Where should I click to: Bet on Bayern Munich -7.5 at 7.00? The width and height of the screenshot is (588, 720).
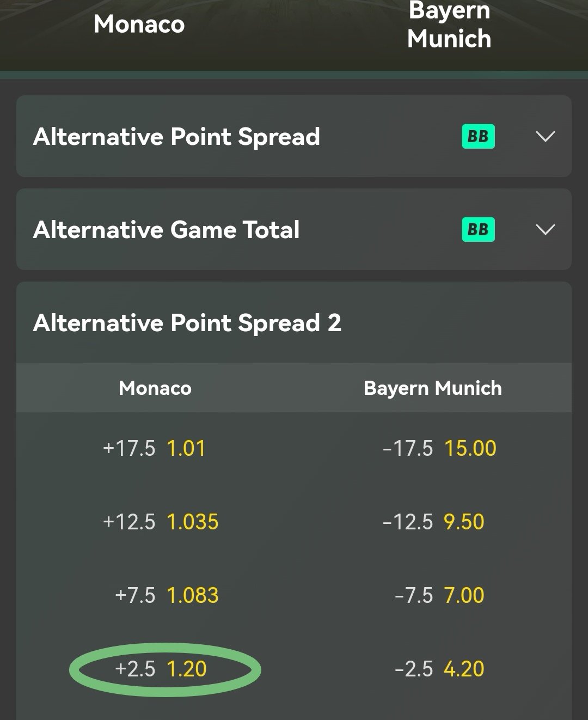[439, 595]
